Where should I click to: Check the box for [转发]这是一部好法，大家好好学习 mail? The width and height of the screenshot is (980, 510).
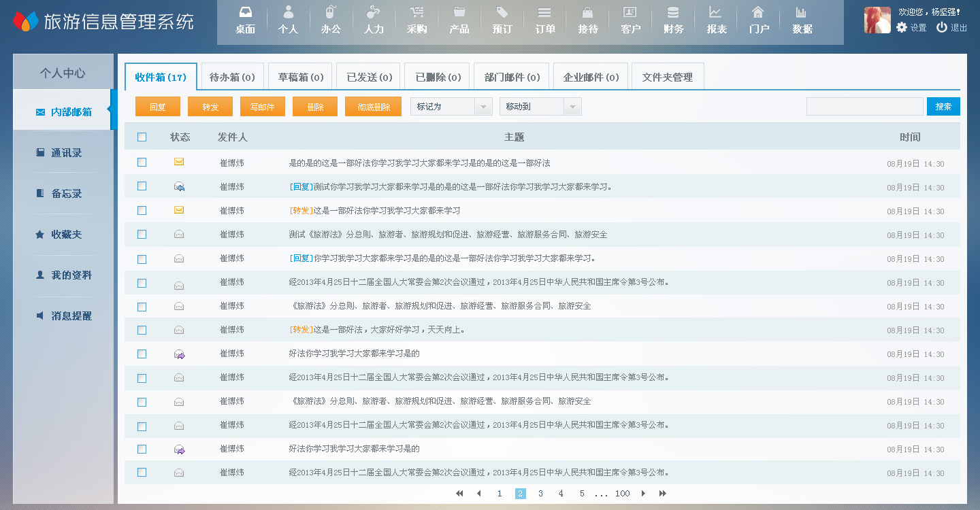pyautogui.click(x=142, y=330)
